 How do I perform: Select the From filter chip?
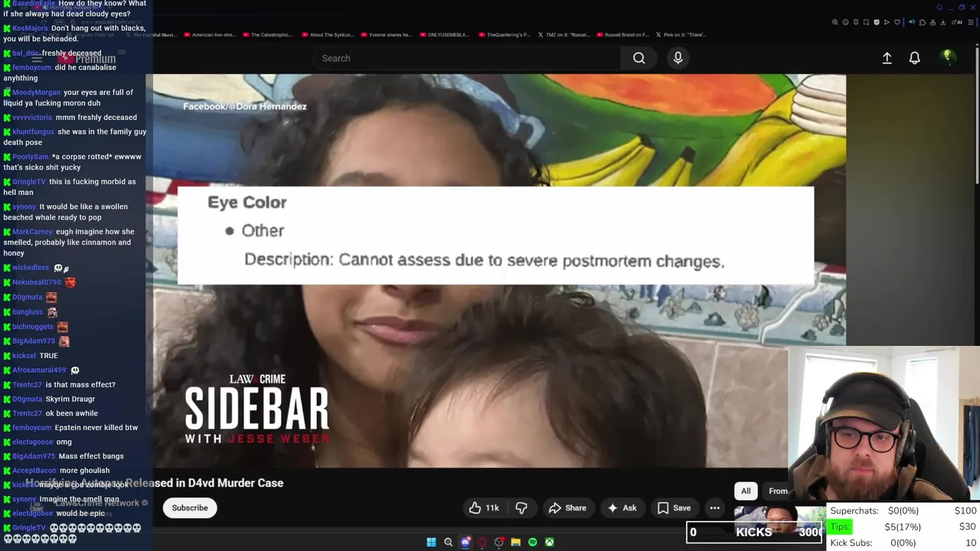click(x=776, y=491)
